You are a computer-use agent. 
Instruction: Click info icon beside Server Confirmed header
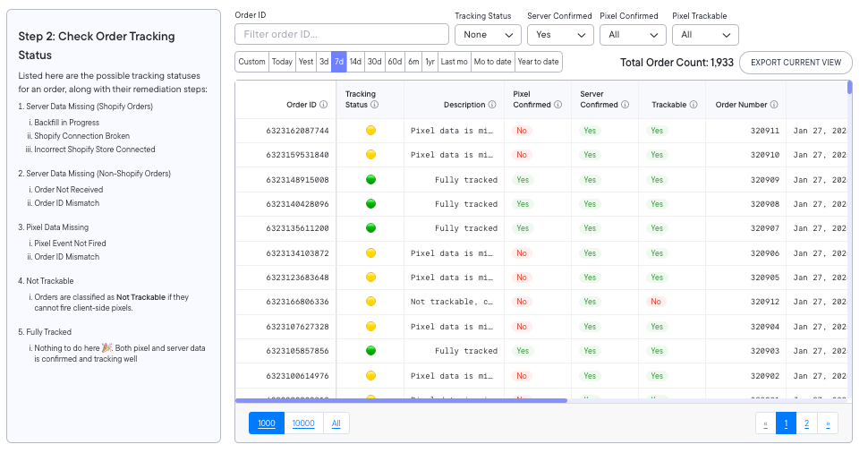point(625,105)
